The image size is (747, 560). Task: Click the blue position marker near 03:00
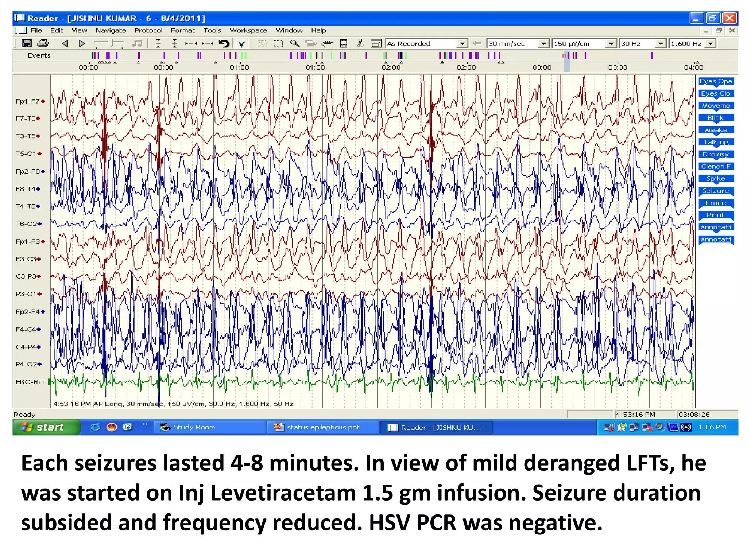567,62
